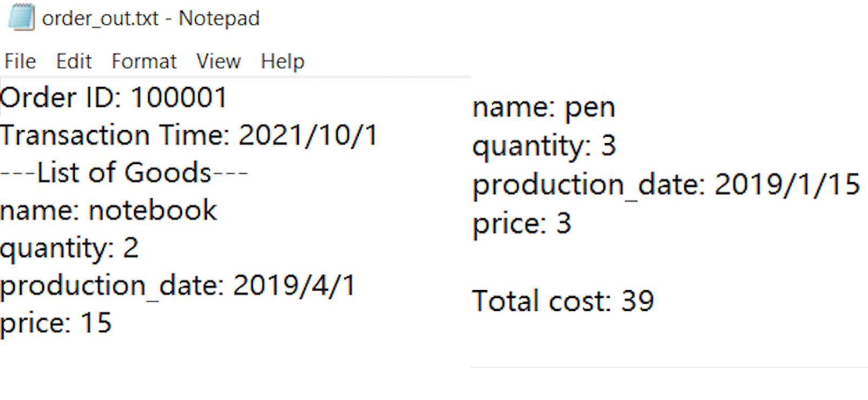The height and width of the screenshot is (400, 868).
Task: Open the File menu
Action: pos(20,62)
